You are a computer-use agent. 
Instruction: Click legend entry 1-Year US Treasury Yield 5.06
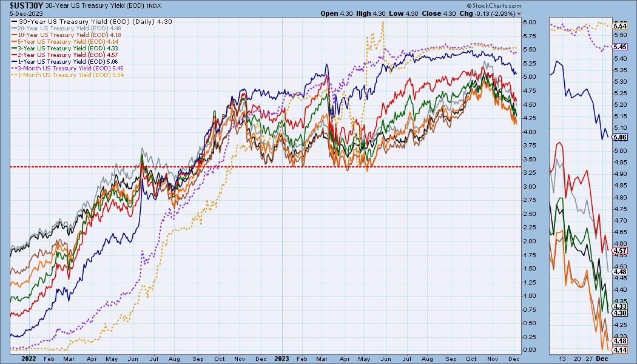[66, 61]
